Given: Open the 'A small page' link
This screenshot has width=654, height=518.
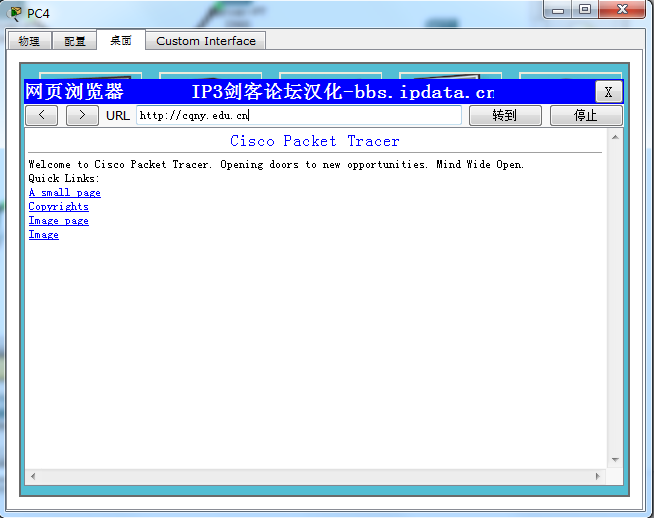Looking at the screenshot, I should [65, 193].
